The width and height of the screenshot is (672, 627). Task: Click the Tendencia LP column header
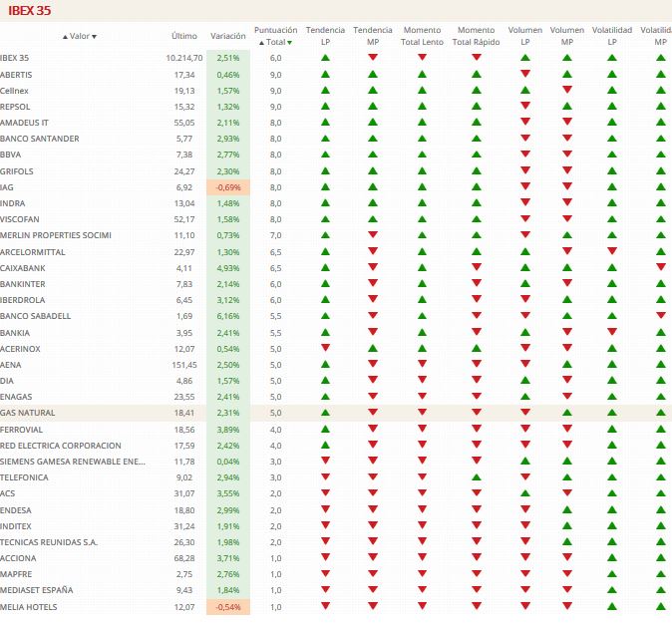(x=325, y=36)
